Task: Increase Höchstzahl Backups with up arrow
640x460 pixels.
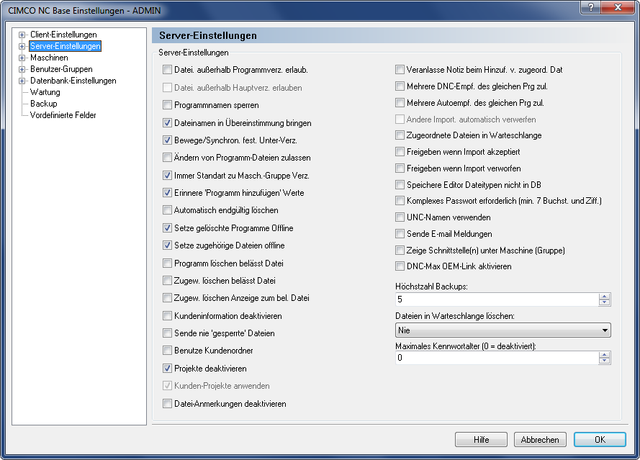Action: pos(604,296)
